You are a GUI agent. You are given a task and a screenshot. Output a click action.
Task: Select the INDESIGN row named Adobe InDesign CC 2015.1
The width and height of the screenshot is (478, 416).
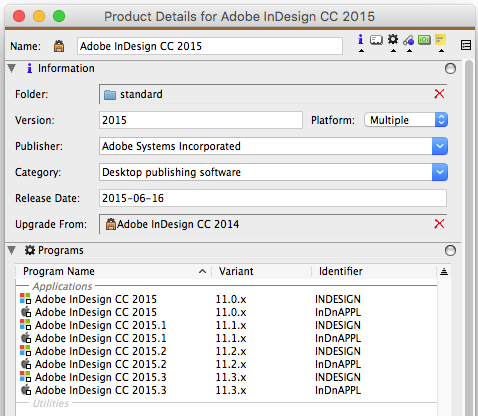(x=101, y=325)
